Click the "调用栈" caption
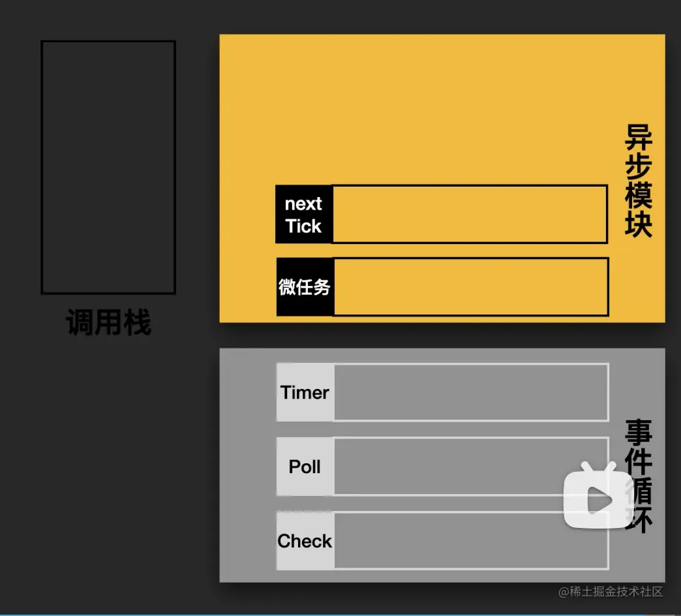 (108, 322)
